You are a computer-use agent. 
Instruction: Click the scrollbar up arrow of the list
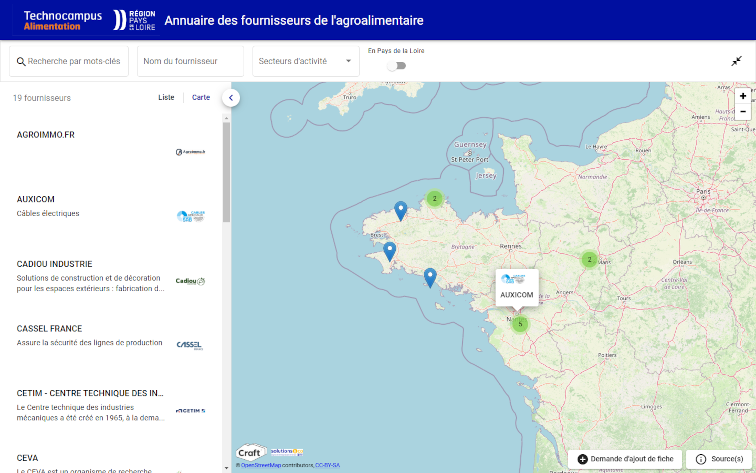[226, 118]
